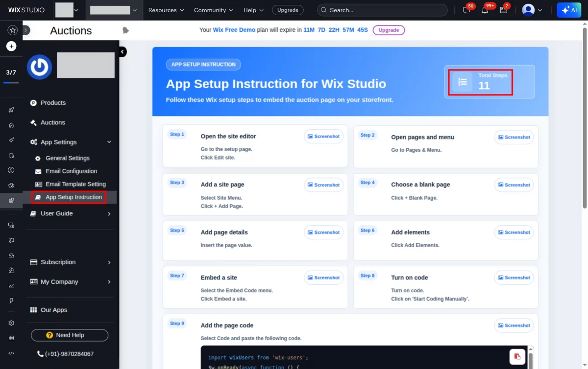The image size is (588, 369).
Task: Open the megaphone marketing icon
Action: coord(11,240)
